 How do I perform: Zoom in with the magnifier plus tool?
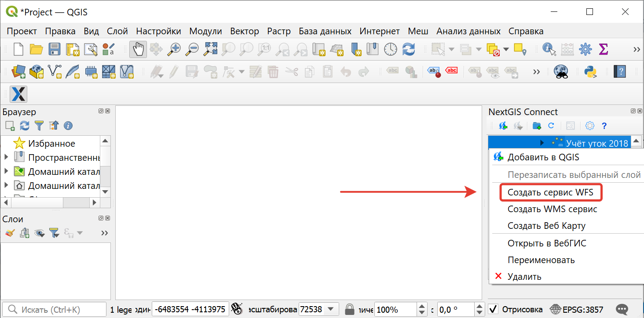pos(174,49)
